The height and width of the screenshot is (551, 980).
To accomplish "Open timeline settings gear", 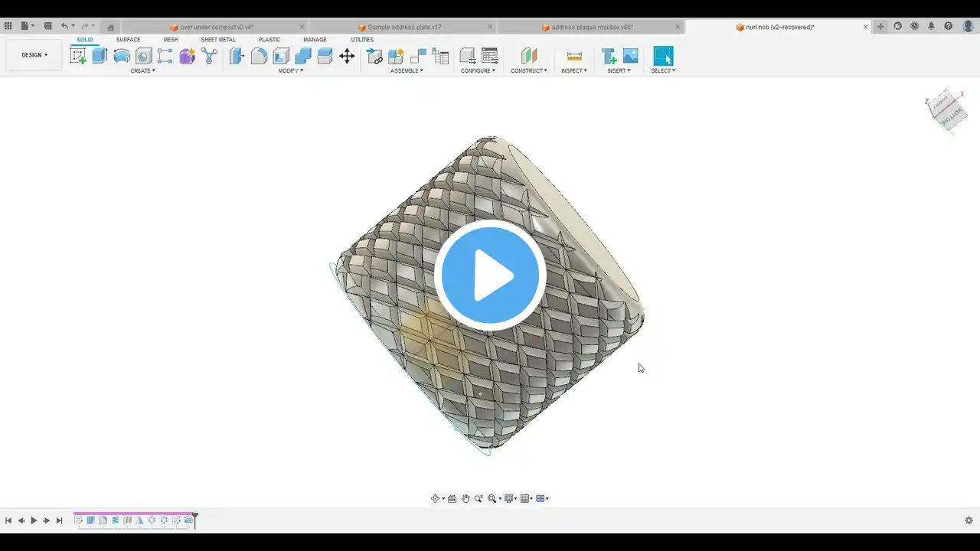I will coord(969,520).
